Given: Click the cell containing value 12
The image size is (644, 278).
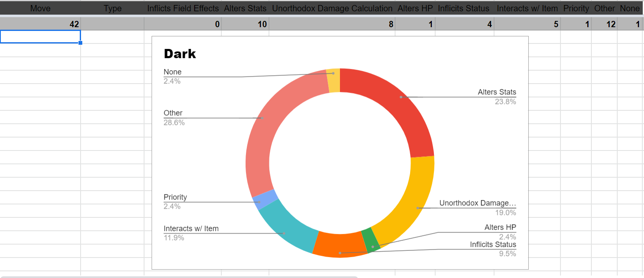Looking at the screenshot, I should [x=604, y=24].
